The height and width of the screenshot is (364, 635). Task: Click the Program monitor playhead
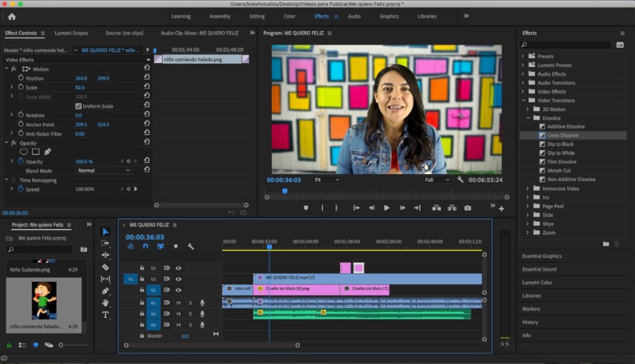click(285, 191)
